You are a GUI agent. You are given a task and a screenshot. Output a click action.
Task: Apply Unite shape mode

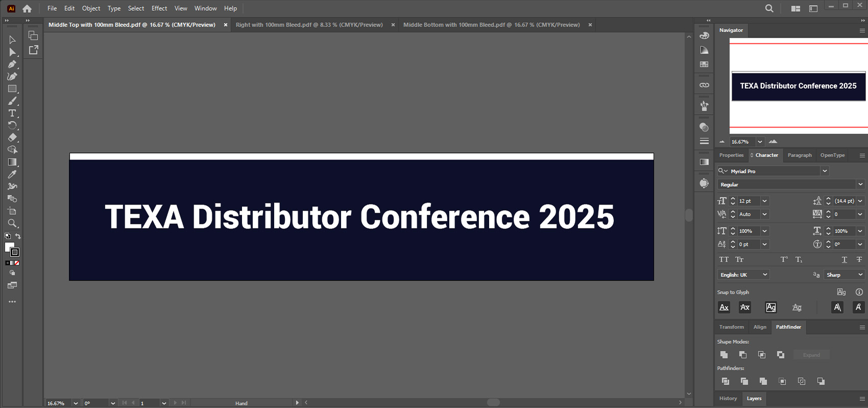(x=724, y=354)
